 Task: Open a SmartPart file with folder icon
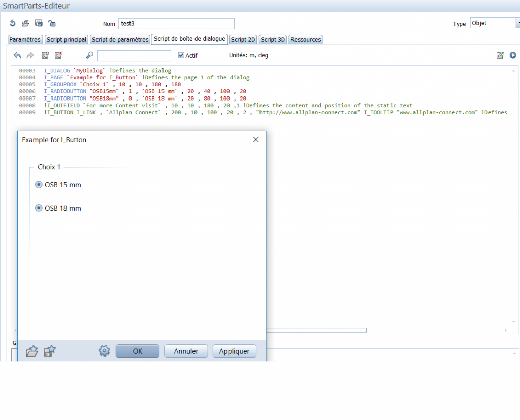coord(25,23)
